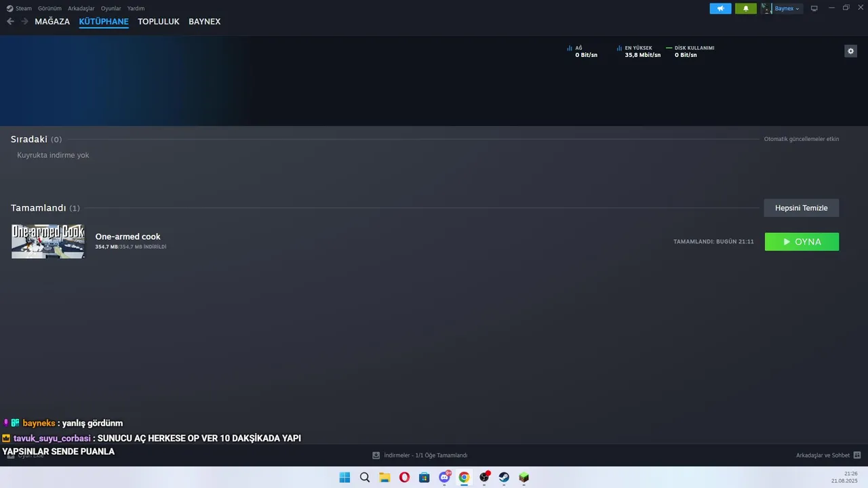Open İndirmeler status in bottom bar
This screenshot has height=488, width=868.
[425, 455]
